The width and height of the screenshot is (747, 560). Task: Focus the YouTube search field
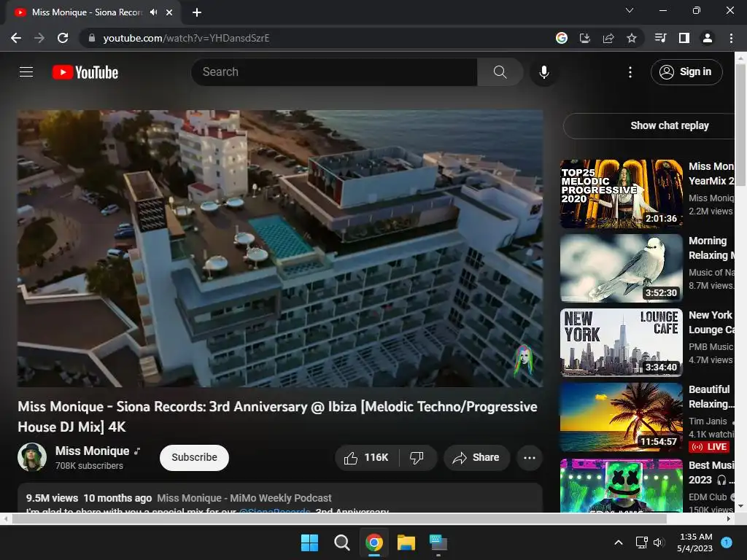(334, 72)
